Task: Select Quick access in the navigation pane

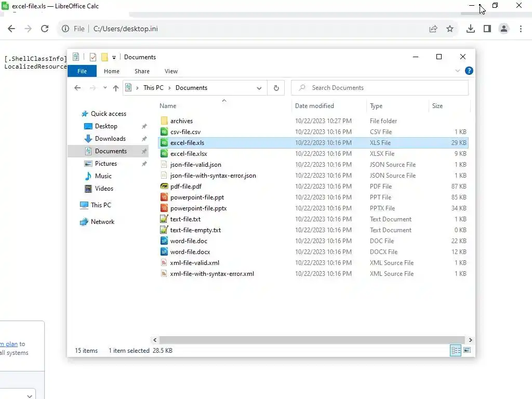Action: point(108,114)
